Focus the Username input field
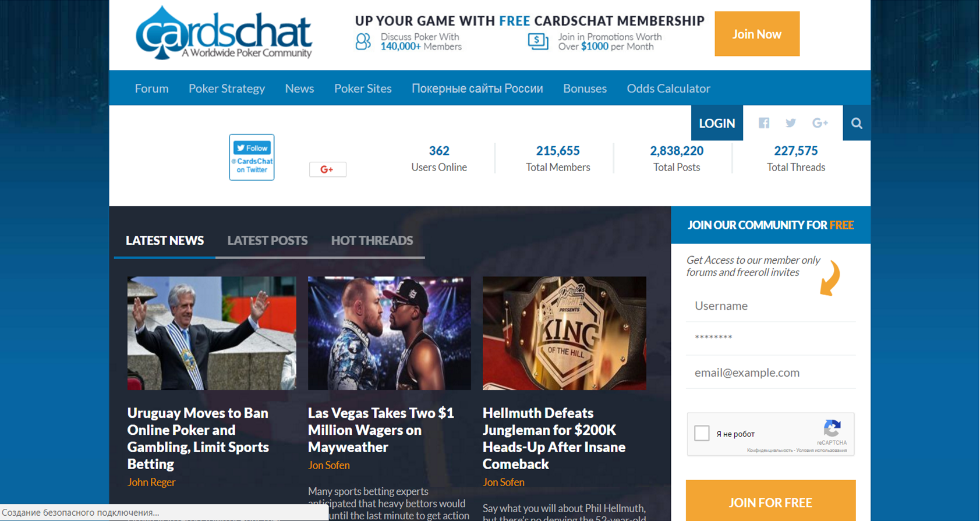This screenshot has width=980, height=521. pos(770,306)
